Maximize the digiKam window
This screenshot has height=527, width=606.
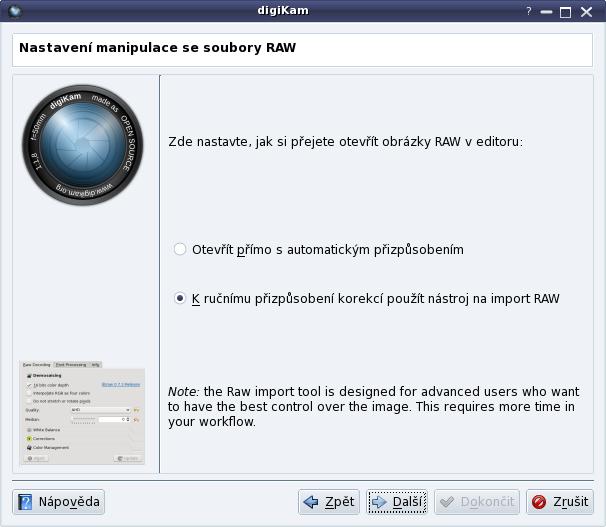click(x=565, y=12)
